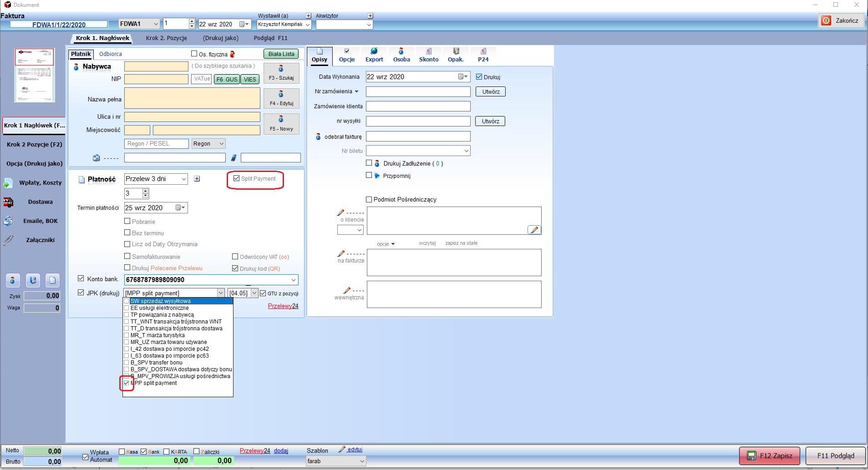Image resolution: width=868 pixels, height=470 pixels.
Task: Expand the Akwizytor dropdown
Action: 369,25
